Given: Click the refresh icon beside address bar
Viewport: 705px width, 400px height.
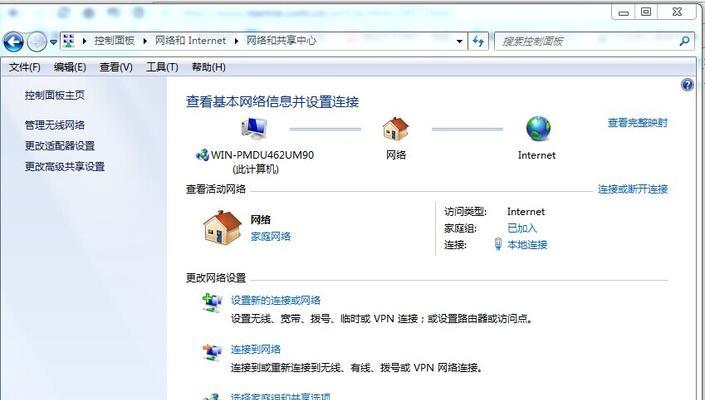Looking at the screenshot, I should (x=478, y=41).
